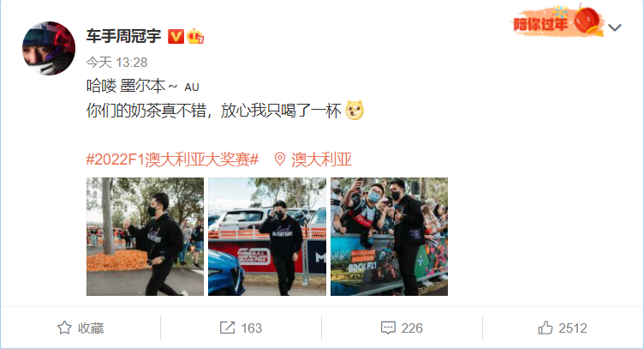Like the post with thumbs-up icon
Viewport: 644px width, 349px height.
(x=546, y=328)
